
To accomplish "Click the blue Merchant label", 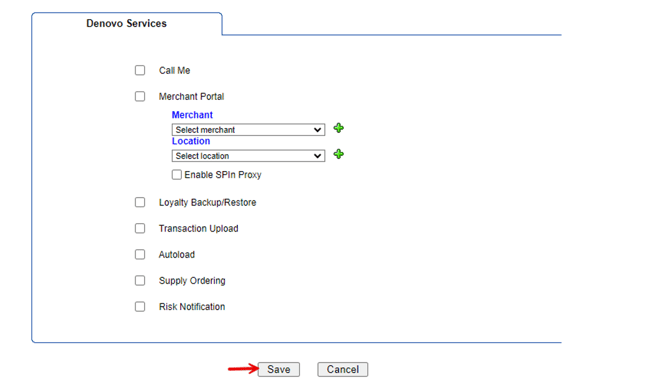I will tap(192, 115).
